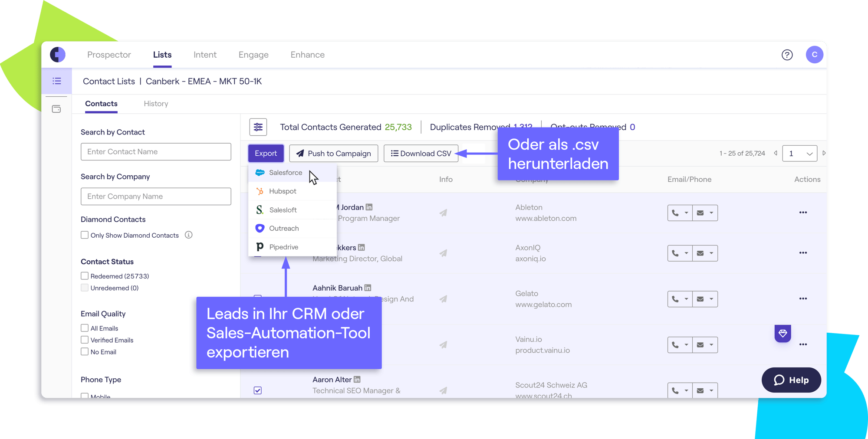
Task: Click paper plane icon in Ableton row
Action: point(443,213)
